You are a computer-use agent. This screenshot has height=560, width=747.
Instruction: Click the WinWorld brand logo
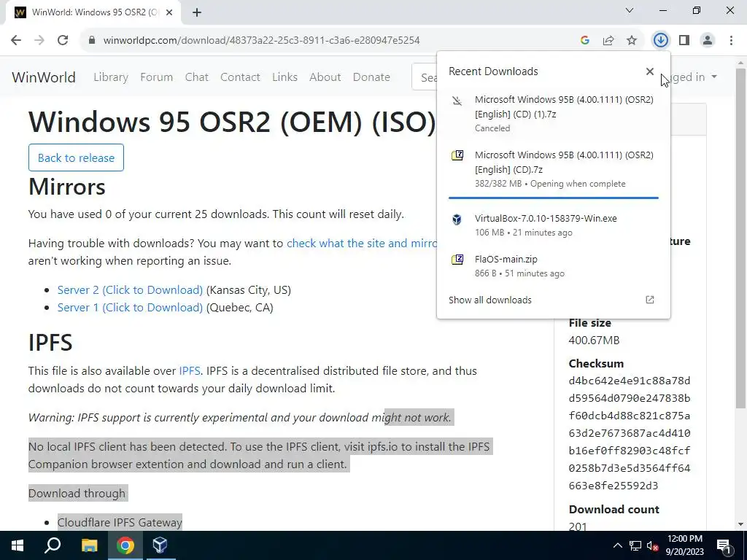44,77
